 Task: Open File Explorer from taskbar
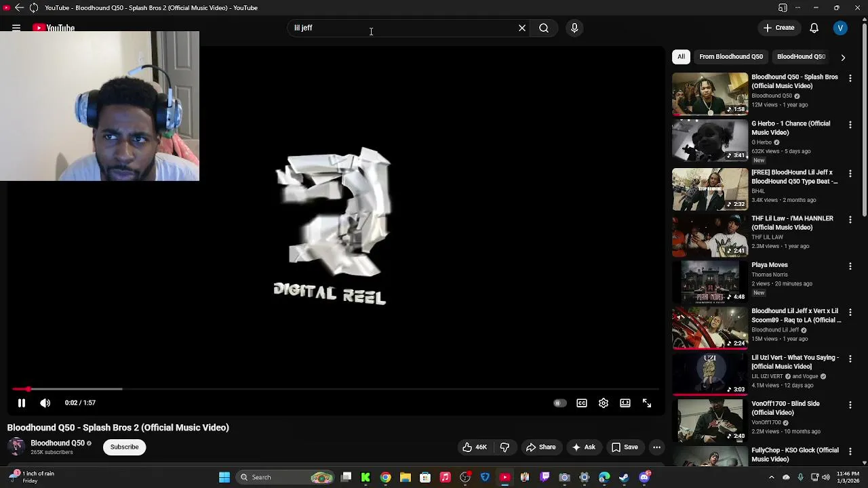(x=405, y=477)
